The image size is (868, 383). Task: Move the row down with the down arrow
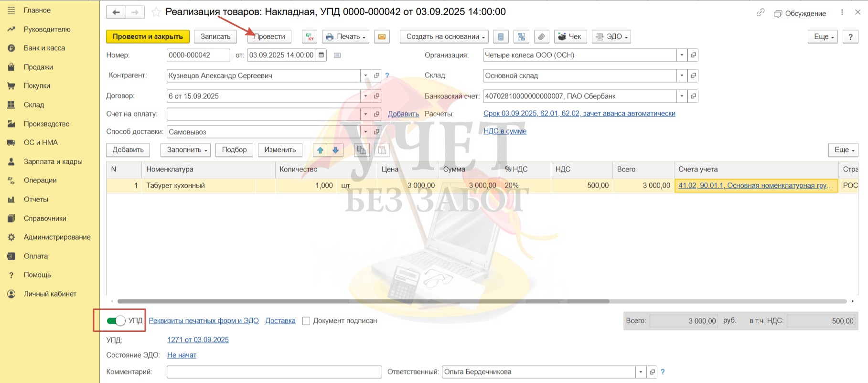pos(336,150)
